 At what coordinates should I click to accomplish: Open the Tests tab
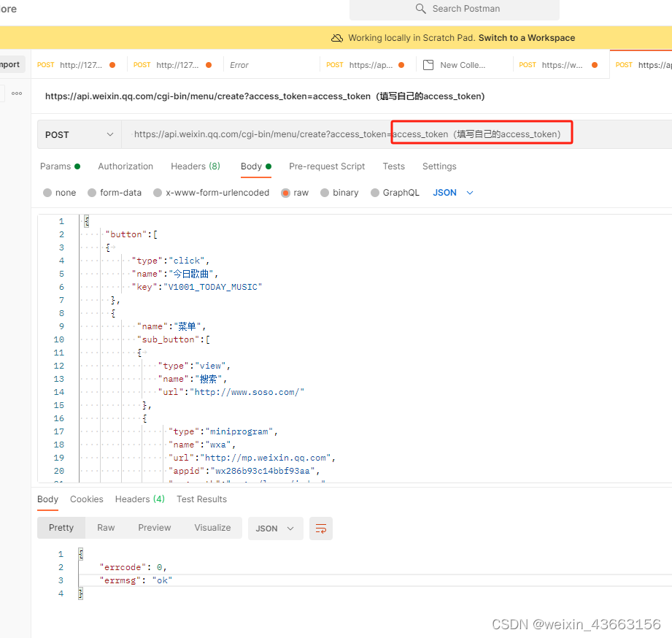tap(394, 166)
